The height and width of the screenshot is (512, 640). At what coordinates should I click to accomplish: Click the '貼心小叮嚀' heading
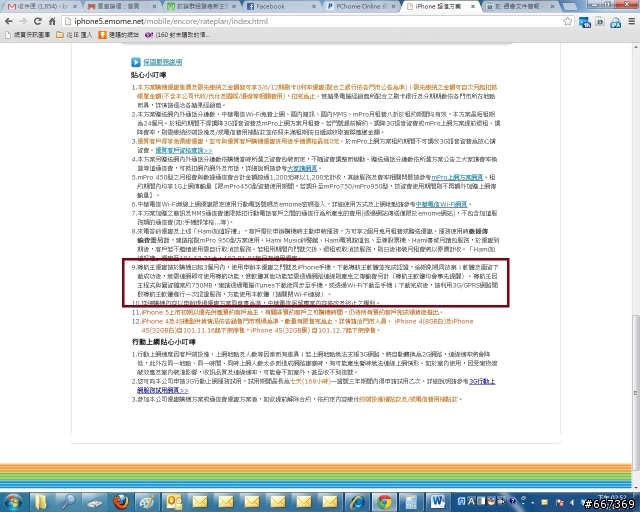pos(149,75)
